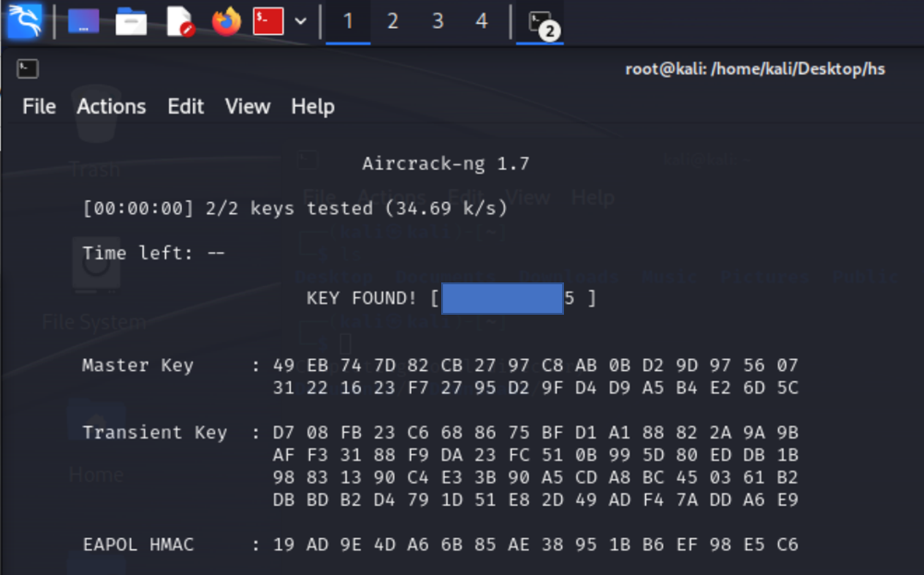Click Transient Key row starting D7 08
The image size is (924, 575).
tap(535, 433)
